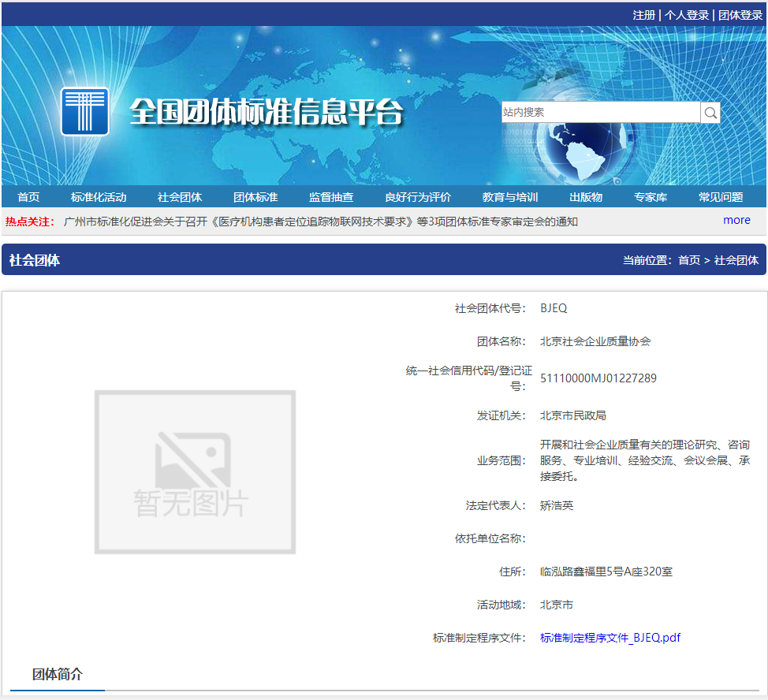Click 社会团体 in the breadcrumb trail

coord(736,260)
